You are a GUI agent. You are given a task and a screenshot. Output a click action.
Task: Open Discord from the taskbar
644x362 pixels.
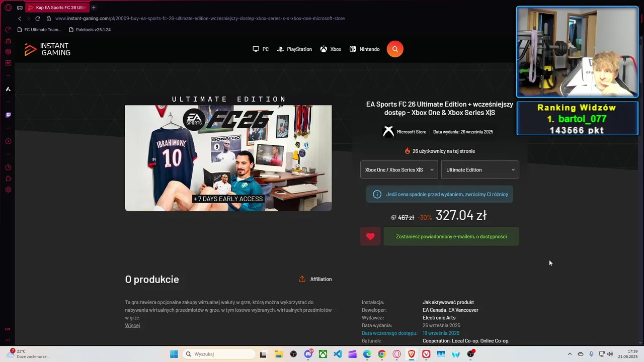tap(308, 354)
